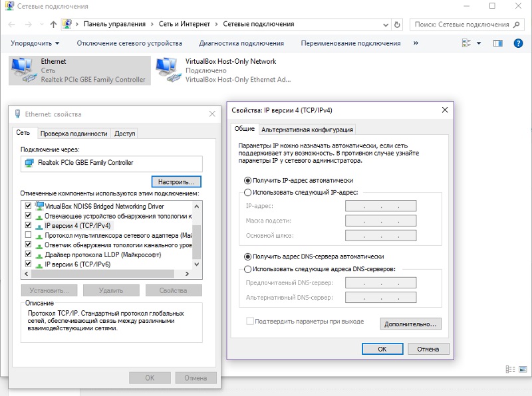Viewport: 532px width, 396px height.
Task: Open view options dropdown arrow
Action: pyautogui.click(x=479, y=43)
